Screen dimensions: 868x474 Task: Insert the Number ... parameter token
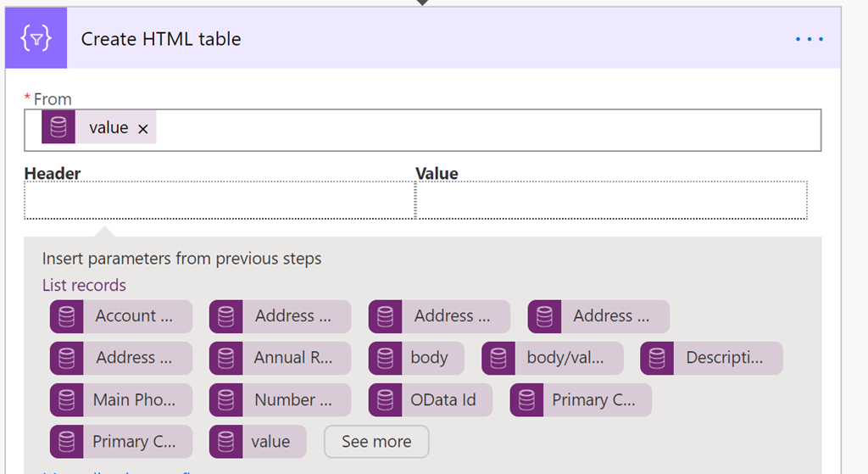pyautogui.click(x=280, y=399)
